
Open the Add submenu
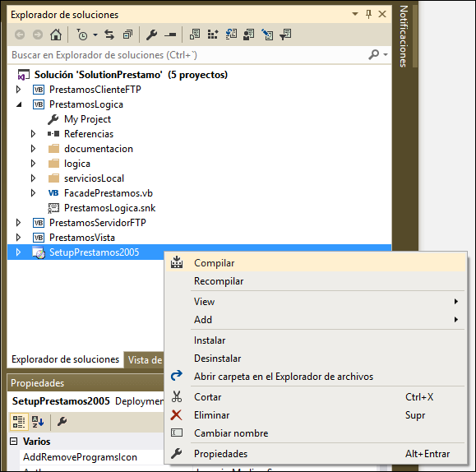click(315, 320)
